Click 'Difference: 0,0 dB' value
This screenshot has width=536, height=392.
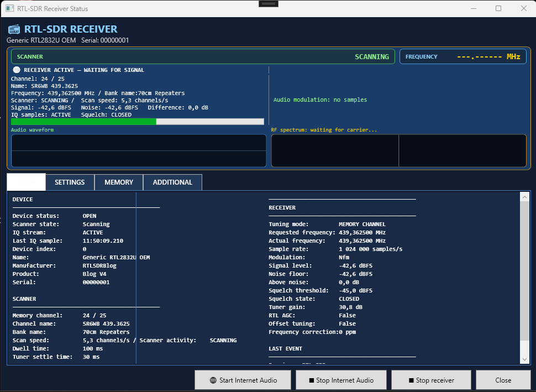pos(178,108)
